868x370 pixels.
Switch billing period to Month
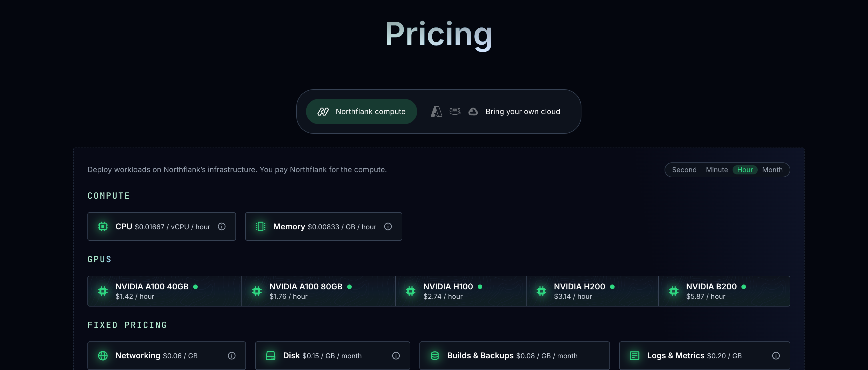tap(772, 170)
